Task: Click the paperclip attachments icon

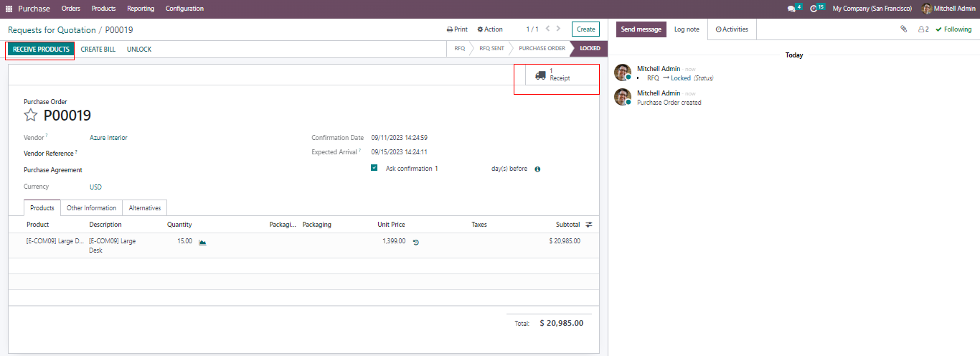Action: tap(904, 29)
